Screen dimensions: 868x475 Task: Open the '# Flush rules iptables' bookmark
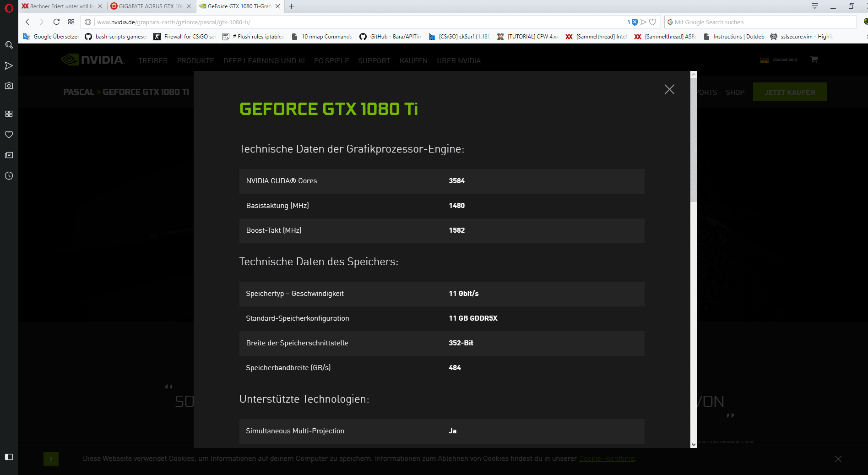pyautogui.click(x=253, y=37)
